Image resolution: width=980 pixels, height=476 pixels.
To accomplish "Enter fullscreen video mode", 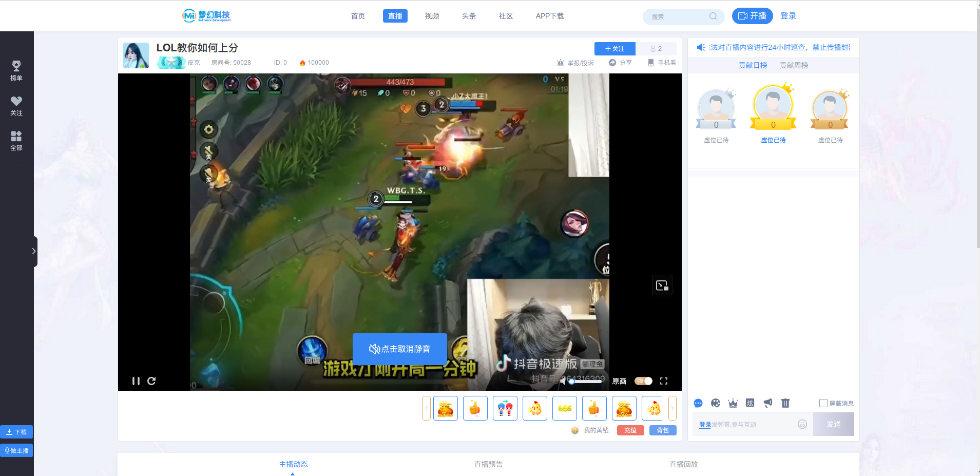I will click(x=664, y=381).
